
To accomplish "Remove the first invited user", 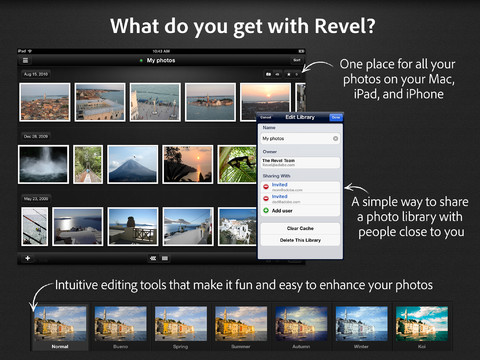I will pyautogui.click(x=266, y=187).
